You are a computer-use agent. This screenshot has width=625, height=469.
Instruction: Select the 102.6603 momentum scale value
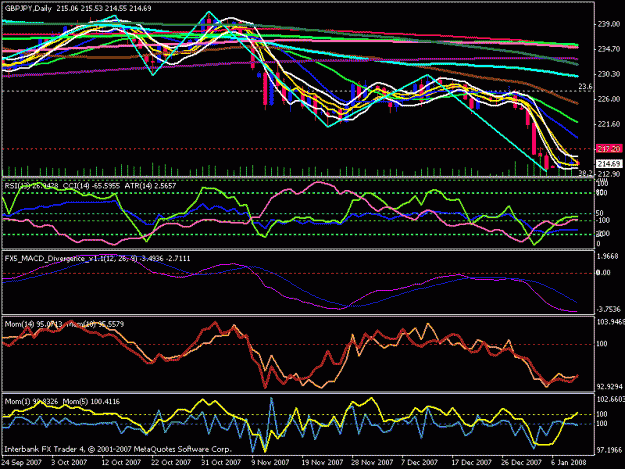point(610,399)
